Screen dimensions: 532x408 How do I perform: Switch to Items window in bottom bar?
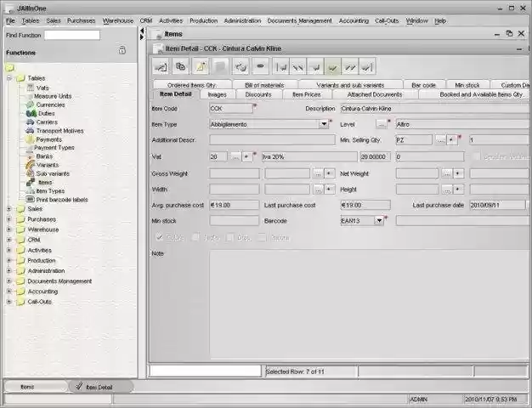(x=36, y=387)
